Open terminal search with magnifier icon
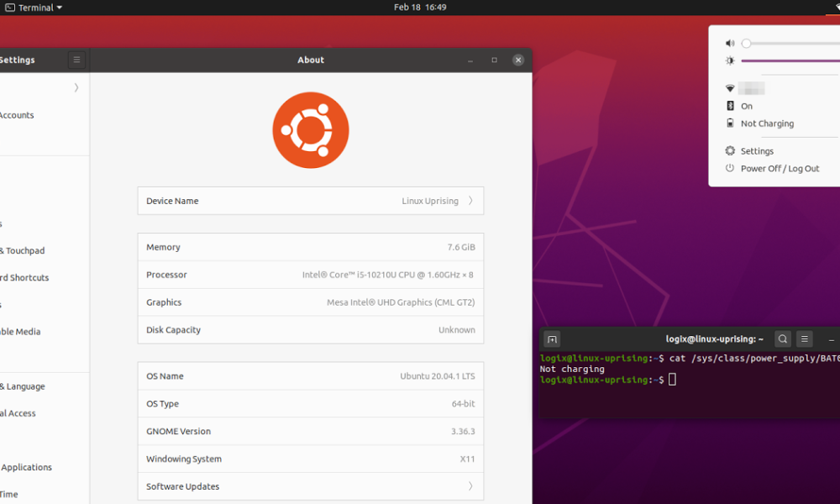The width and height of the screenshot is (840, 504). 783,339
